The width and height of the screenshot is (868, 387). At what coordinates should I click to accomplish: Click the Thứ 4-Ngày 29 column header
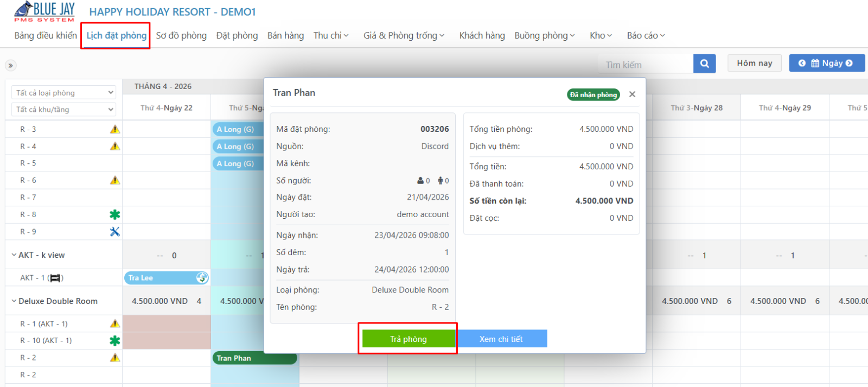pos(785,108)
